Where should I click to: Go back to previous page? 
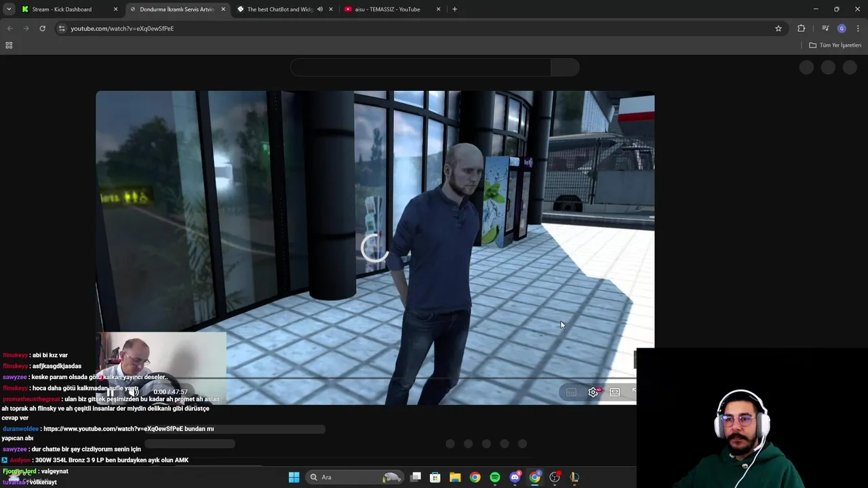coord(9,28)
